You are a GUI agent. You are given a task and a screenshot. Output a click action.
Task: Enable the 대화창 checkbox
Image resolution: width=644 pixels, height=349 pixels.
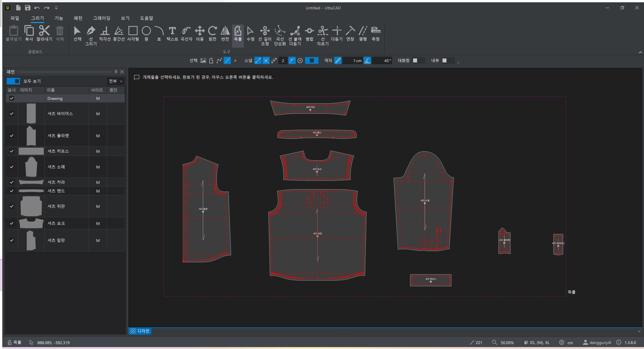(415, 60)
